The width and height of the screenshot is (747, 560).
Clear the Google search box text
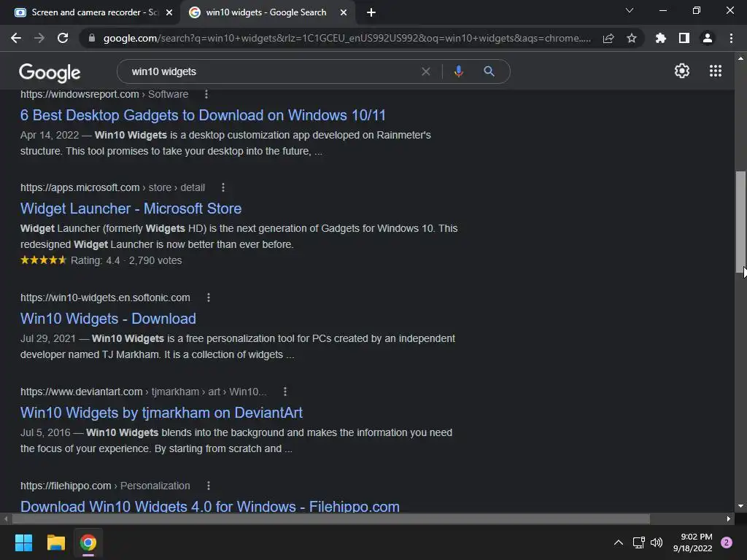click(x=426, y=71)
